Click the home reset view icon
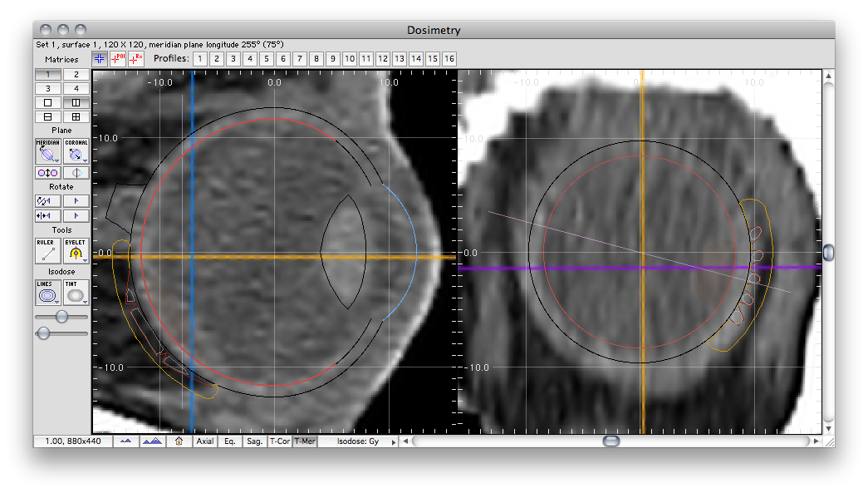 179,441
